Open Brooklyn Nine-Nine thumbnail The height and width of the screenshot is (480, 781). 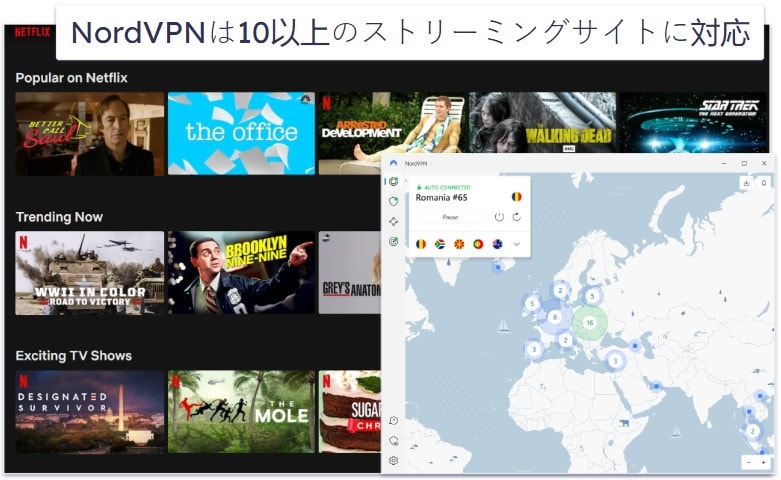[241, 272]
